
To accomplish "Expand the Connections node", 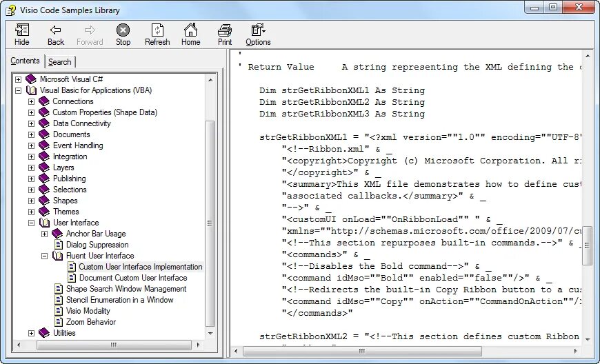I will [x=31, y=102].
